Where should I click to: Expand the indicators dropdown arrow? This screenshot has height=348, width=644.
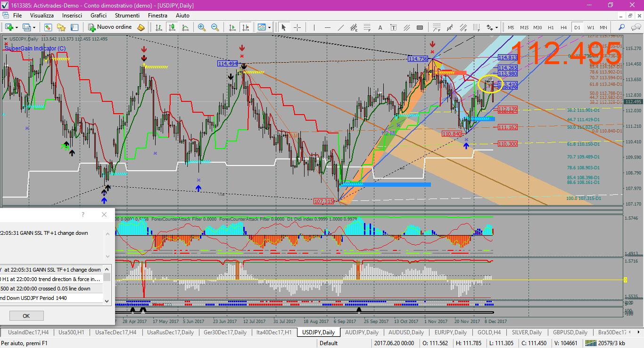coord(269,27)
